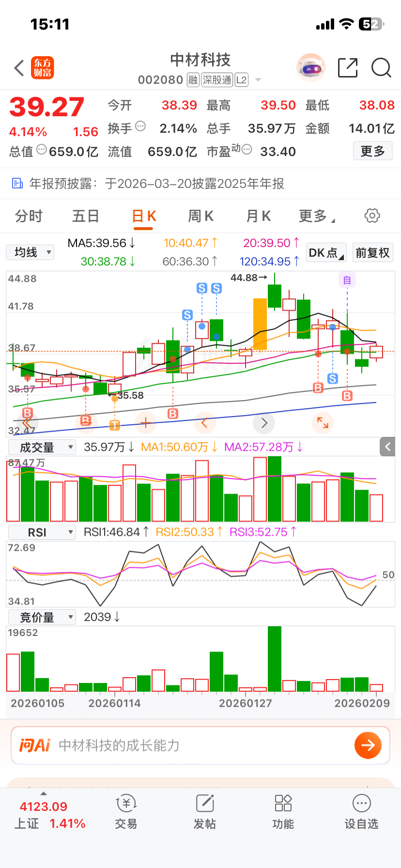
Task: Tap the 换手 info circle icon
Action: coord(140,126)
